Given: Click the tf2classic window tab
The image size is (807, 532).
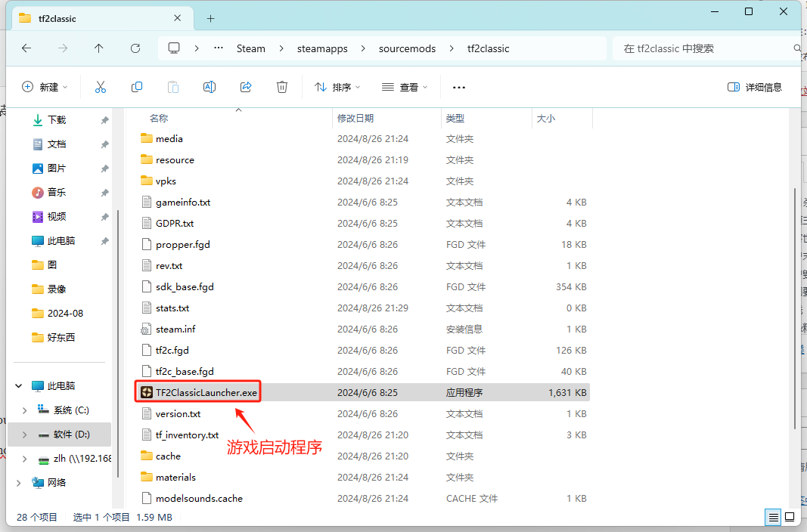Looking at the screenshot, I should [x=102, y=18].
